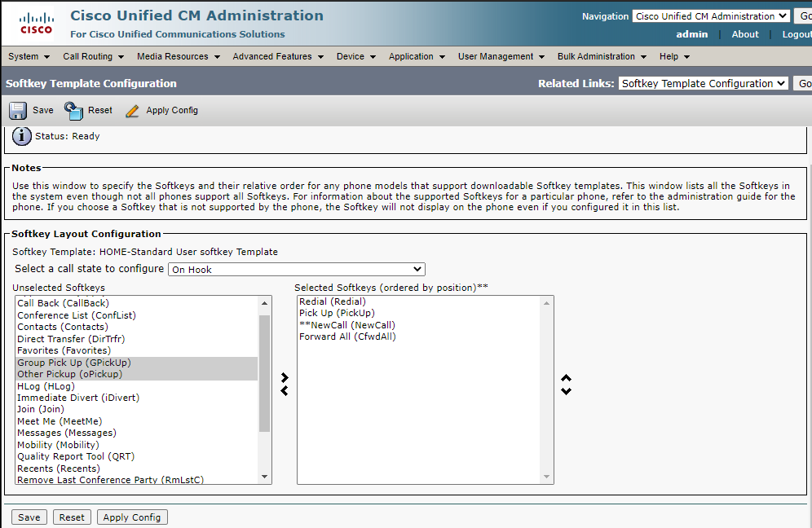Select Group Pick Up (GPickUp) softkey
This screenshot has width=812, height=528.
pos(137,363)
